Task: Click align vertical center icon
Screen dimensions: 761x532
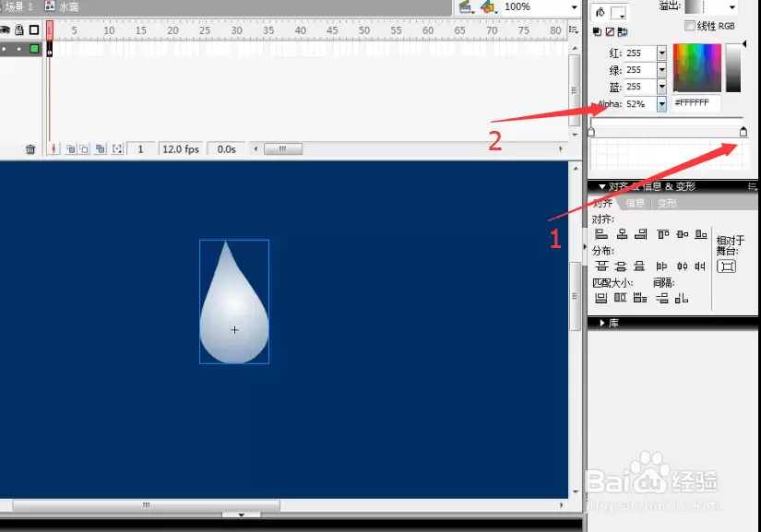Action: pos(683,234)
